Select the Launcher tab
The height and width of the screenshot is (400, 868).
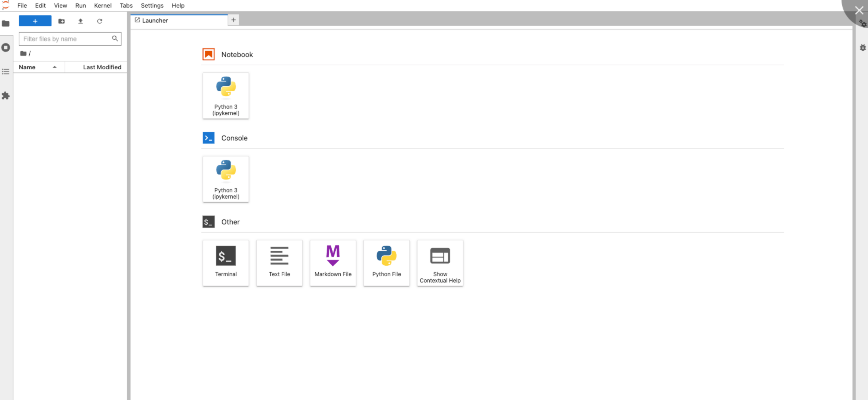tap(155, 20)
